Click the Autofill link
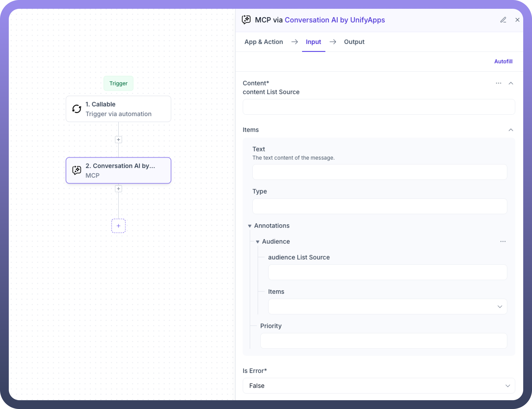 point(503,61)
